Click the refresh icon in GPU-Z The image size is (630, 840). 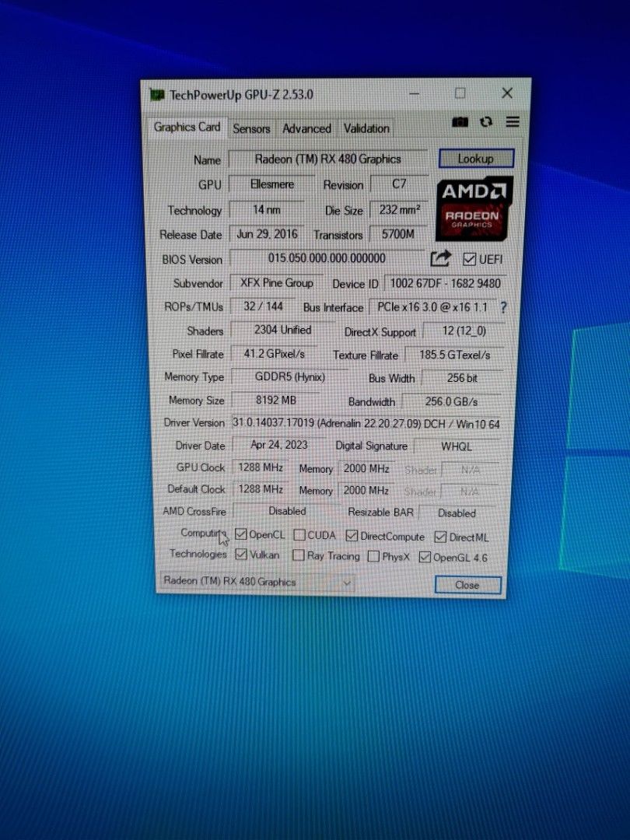(x=486, y=122)
